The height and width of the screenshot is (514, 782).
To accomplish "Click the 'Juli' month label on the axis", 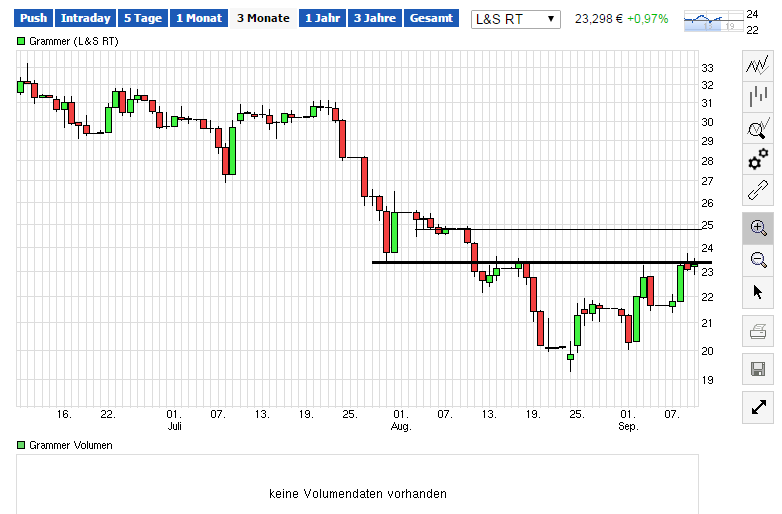I will coord(175,426).
